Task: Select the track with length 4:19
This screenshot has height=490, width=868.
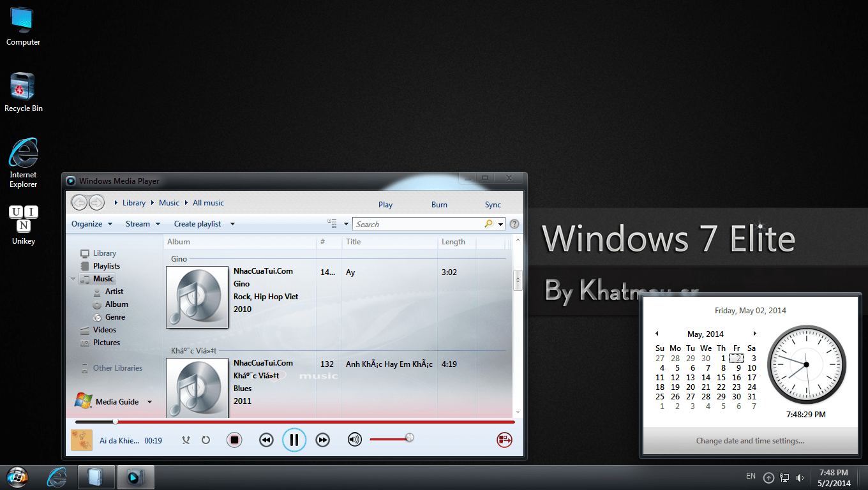Action: [x=449, y=364]
